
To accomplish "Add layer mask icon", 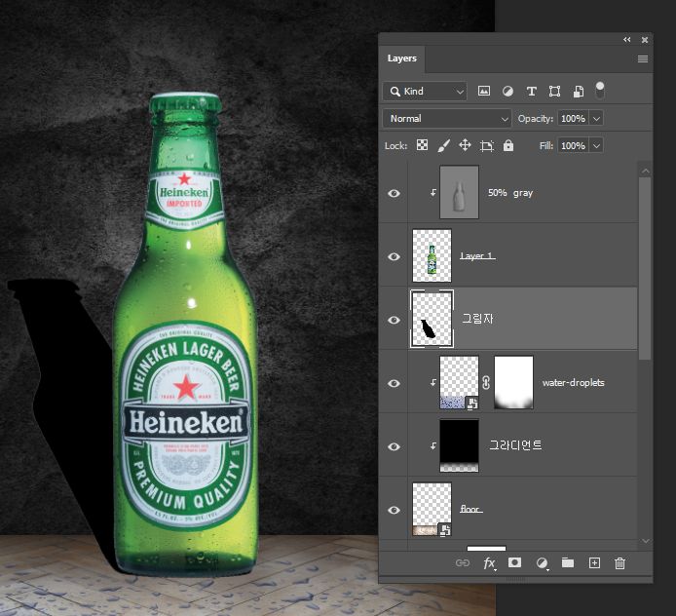I will [514, 562].
